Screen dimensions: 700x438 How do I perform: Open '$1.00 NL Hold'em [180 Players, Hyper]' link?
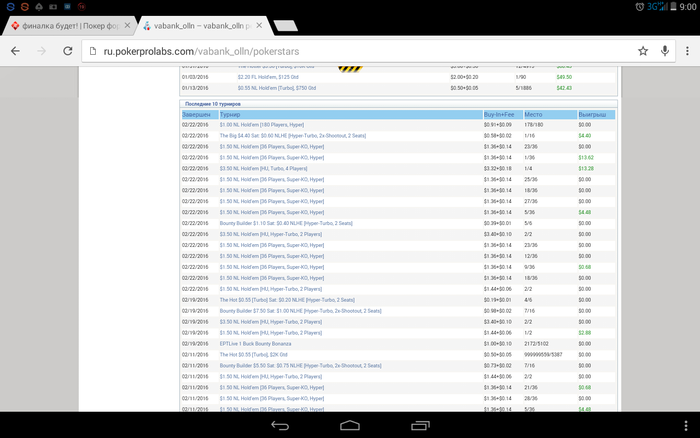[262, 125]
